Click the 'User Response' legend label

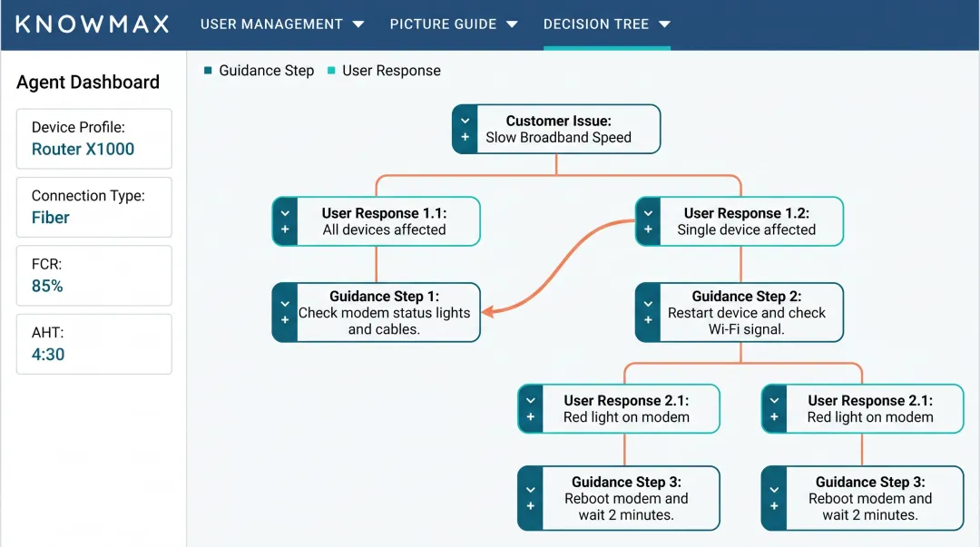tap(391, 71)
